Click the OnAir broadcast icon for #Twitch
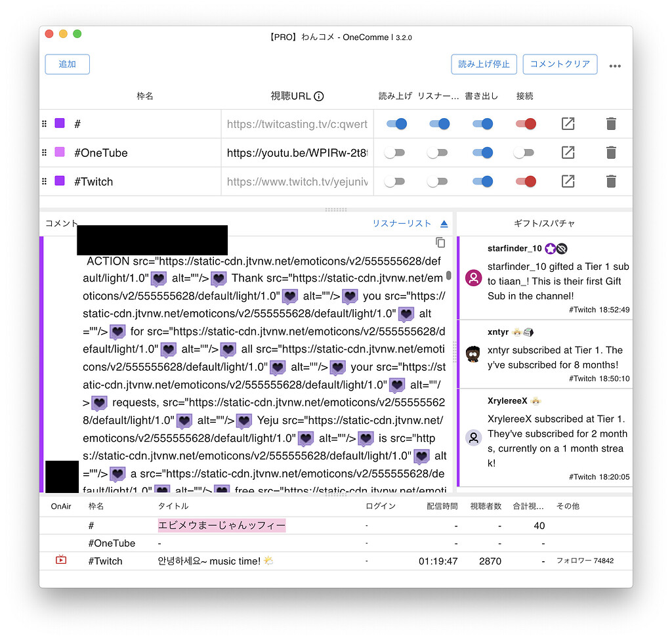 62,560
